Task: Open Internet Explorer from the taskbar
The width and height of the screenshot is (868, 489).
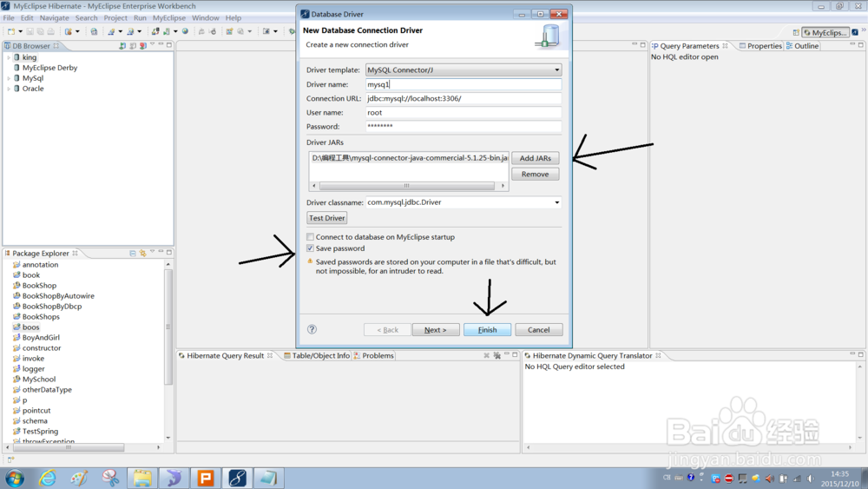Action: 48,478
